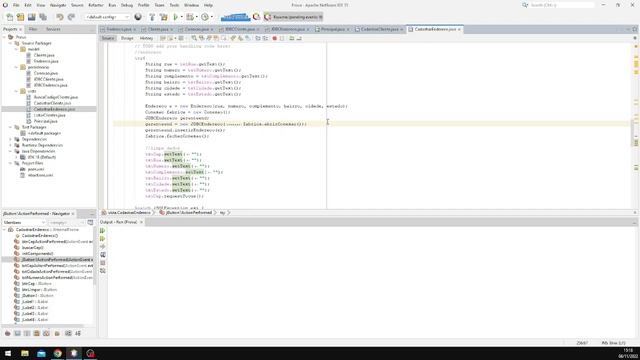Image resolution: width=640 pixels, height=360 pixels.
Task: Switch to the Files panel tab
Action: click(x=33, y=29)
